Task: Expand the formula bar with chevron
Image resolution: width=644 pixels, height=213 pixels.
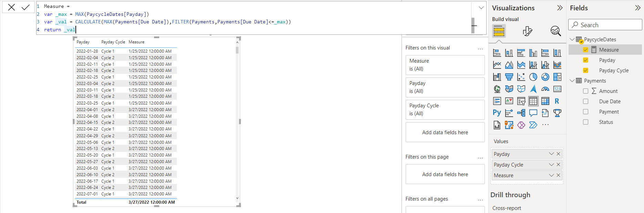Action: pyautogui.click(x=481, y=8)
